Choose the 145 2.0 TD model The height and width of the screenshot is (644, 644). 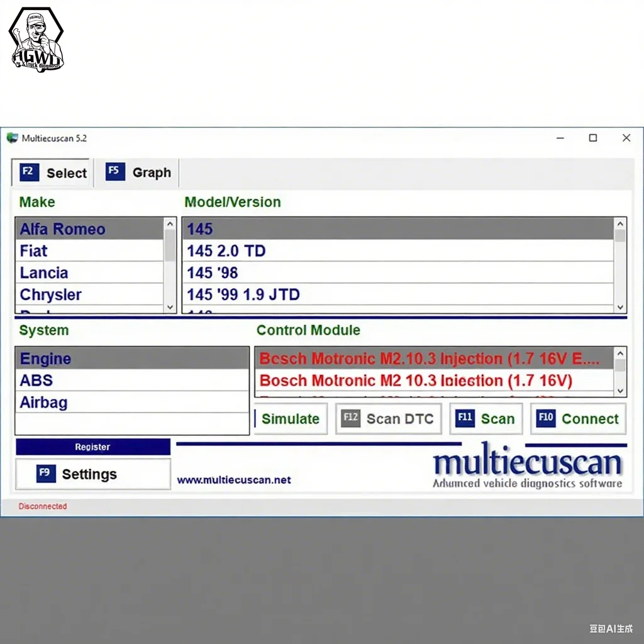pyautogui.click(x=398, y=250)
